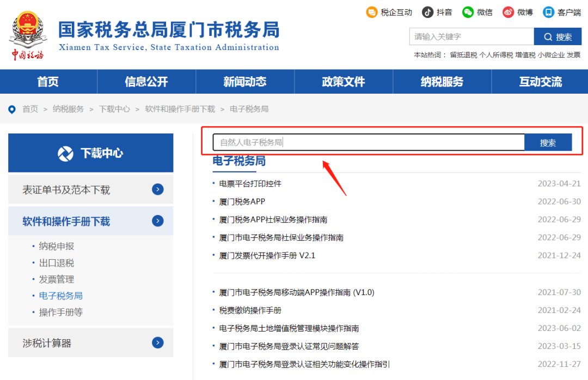
Task: Open 厦门市电子税务局社保业务操作指南
Action: (x=281, y=237)
